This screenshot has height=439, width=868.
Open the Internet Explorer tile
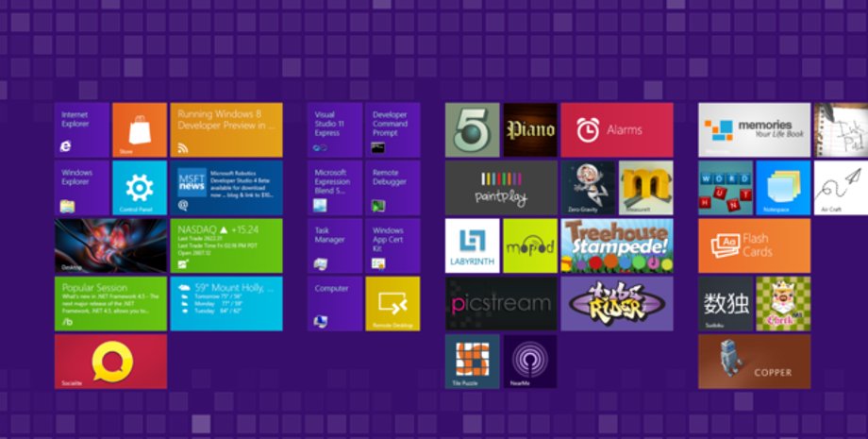(x=81, y=130)
